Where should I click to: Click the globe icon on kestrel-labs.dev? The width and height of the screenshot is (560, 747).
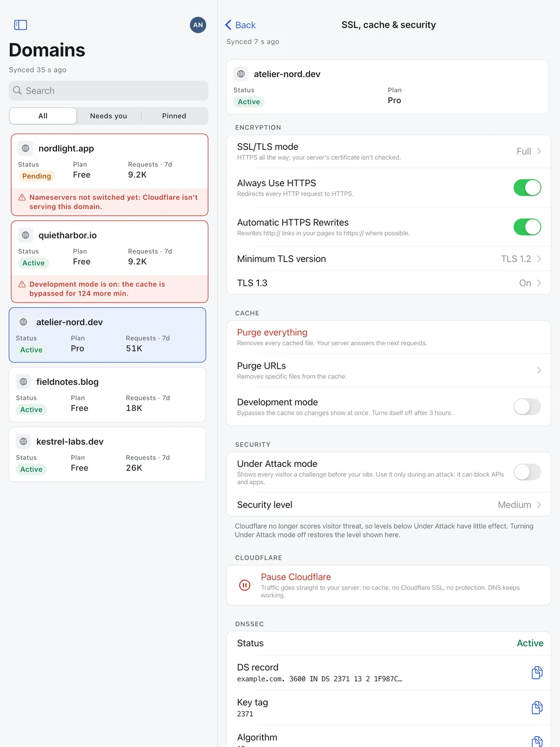[x=23, y=441]
